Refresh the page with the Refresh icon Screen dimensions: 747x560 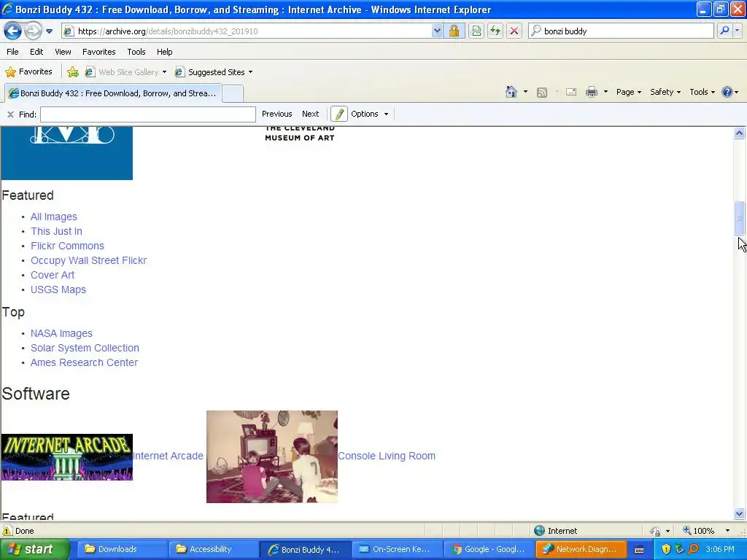click(x=495, y=31)
